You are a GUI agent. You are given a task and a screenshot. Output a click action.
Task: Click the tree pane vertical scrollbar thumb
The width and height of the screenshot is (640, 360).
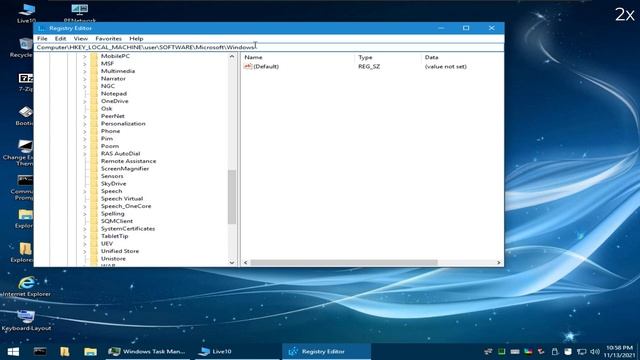pos(232,197)
